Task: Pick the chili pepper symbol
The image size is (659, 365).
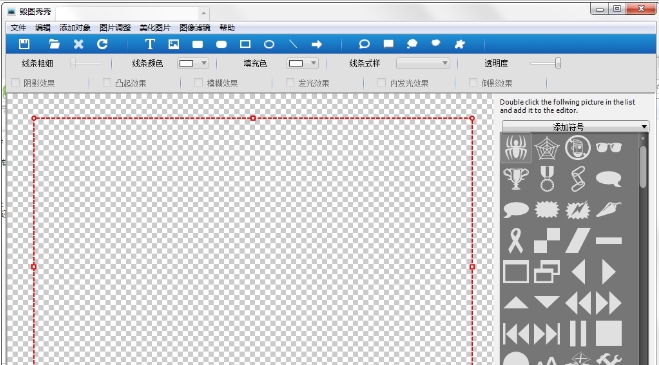Action: tap(609, 210)
